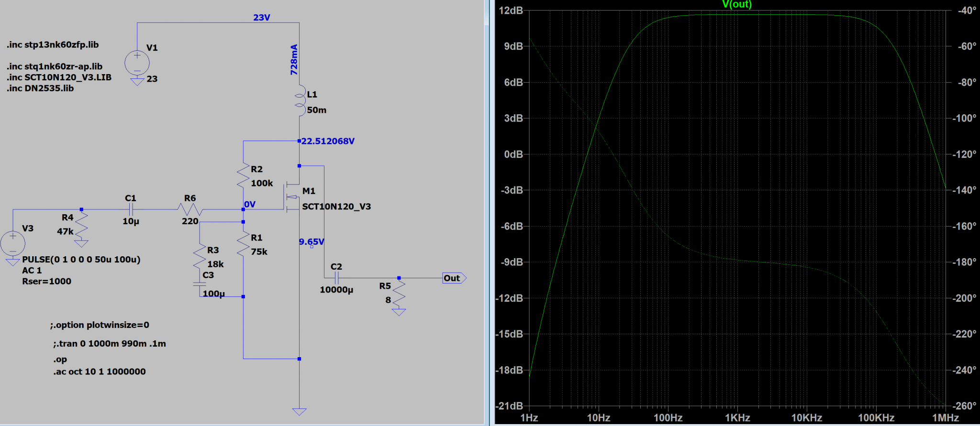Screen dimensions: 980x426
Task: Click the 23 value of source V1
Action: (x=152, y=79)
